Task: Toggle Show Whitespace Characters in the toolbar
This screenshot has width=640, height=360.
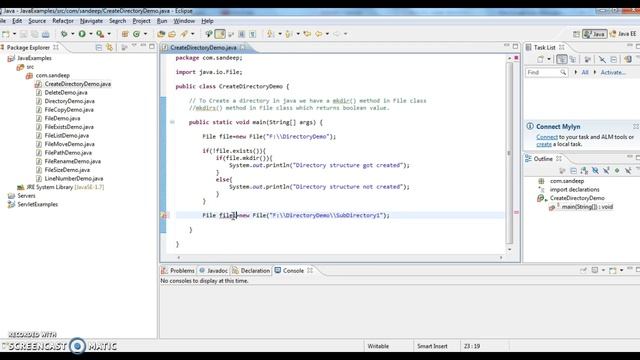Action: 253,34
